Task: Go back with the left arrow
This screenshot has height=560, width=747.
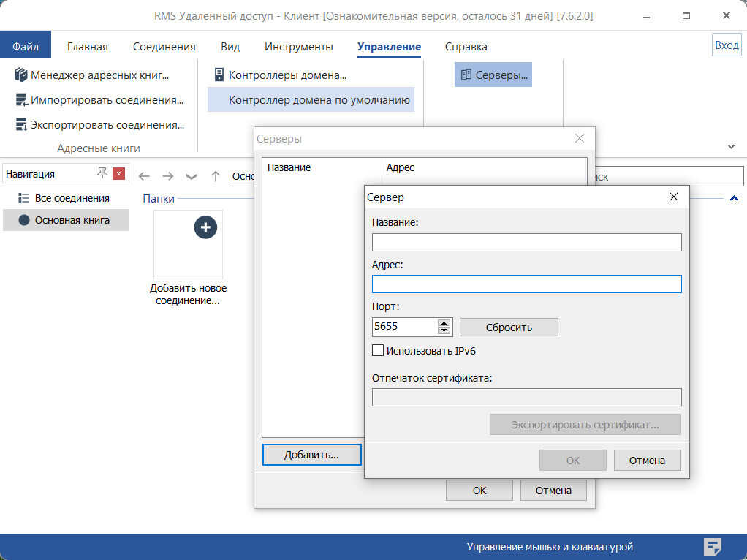Action: point(144,176)
